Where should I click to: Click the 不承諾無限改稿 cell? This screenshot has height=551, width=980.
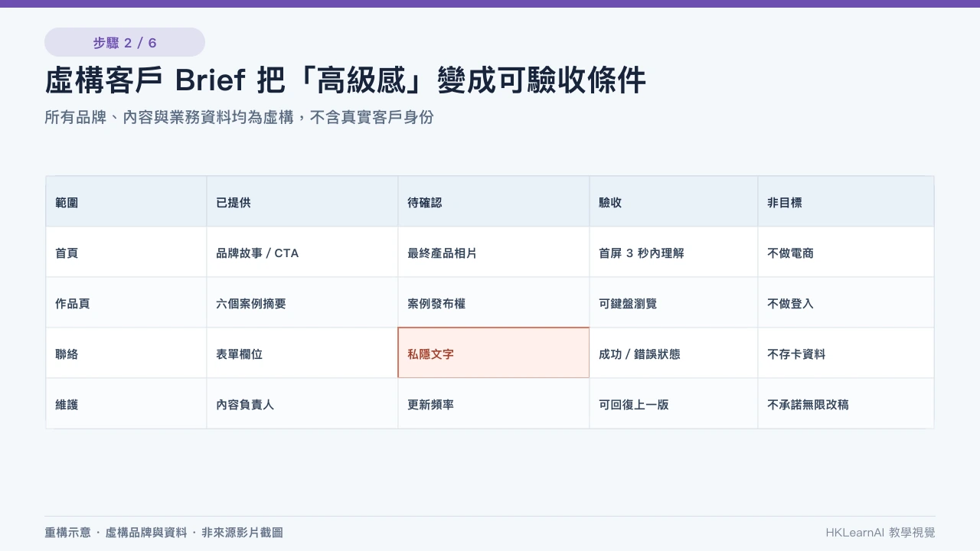tap(846, 404)
